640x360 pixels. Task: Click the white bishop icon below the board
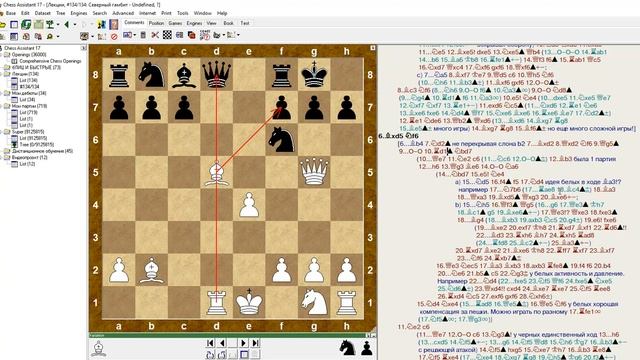coord(98,349)
